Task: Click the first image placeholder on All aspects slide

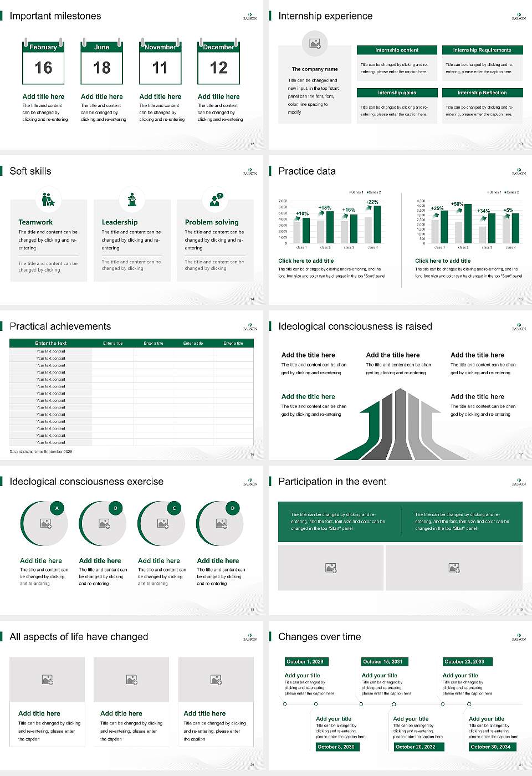Action: [x=47, y=680]
